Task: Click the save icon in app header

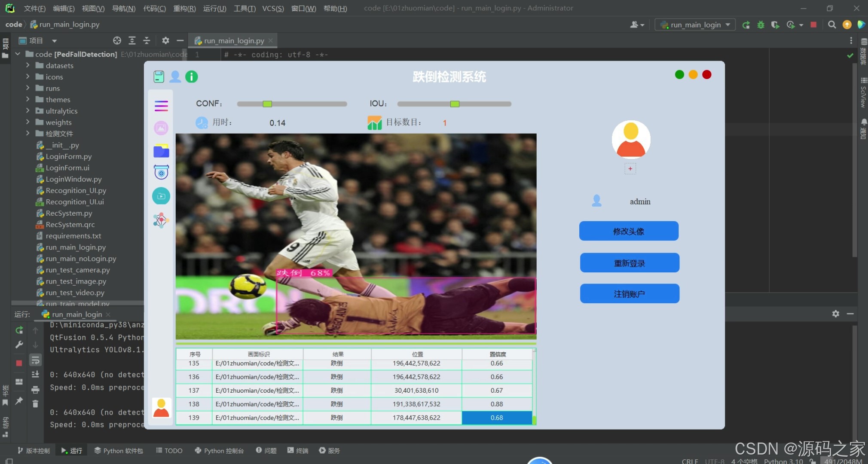Action: coord(159,76)
